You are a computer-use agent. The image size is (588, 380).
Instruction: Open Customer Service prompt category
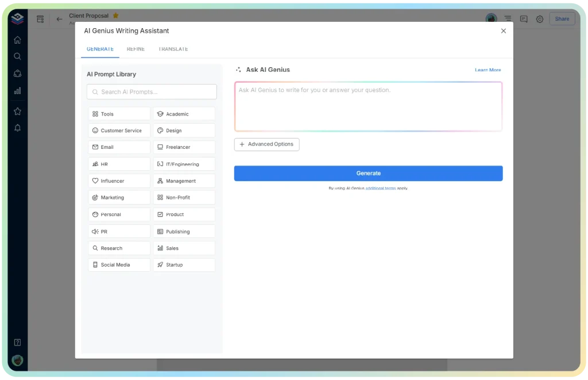click(119, 130)
